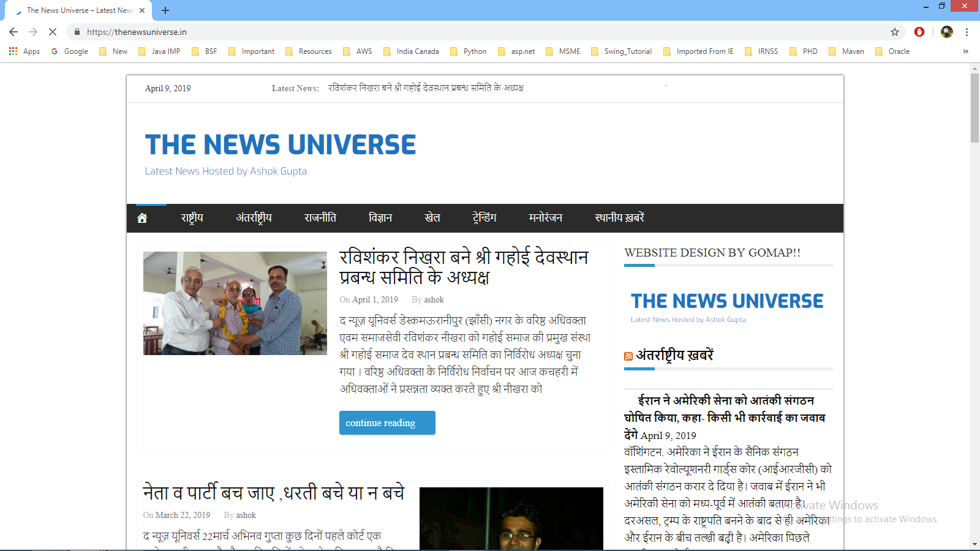The image size is (980, 551).
Task: Open the Java IMP bookmark folder
Action: (159, 51)
